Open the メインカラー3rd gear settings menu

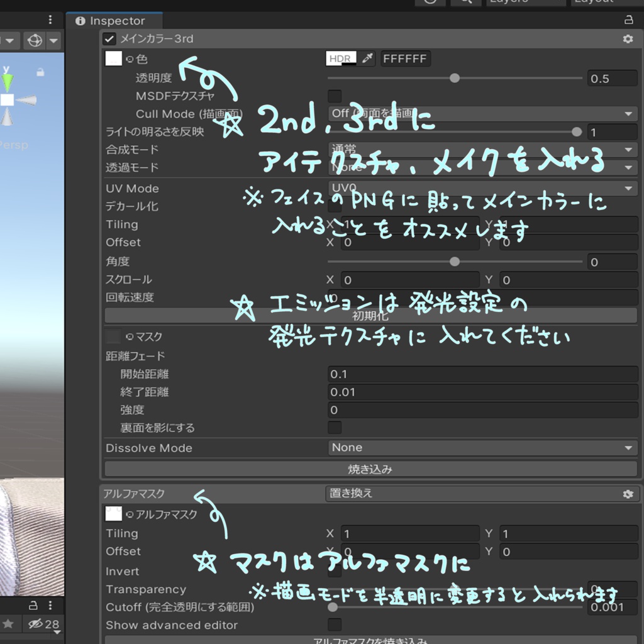628,39
